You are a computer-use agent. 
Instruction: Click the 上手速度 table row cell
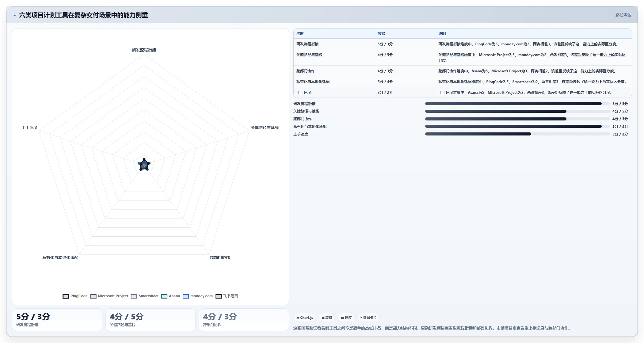point(304,93)
